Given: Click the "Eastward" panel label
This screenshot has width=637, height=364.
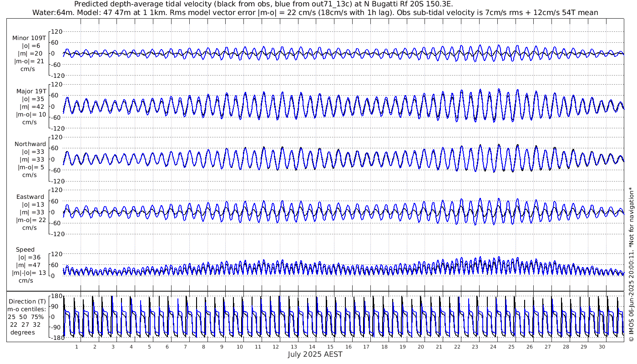Looking at the screenshot, I should click(30, 197).
